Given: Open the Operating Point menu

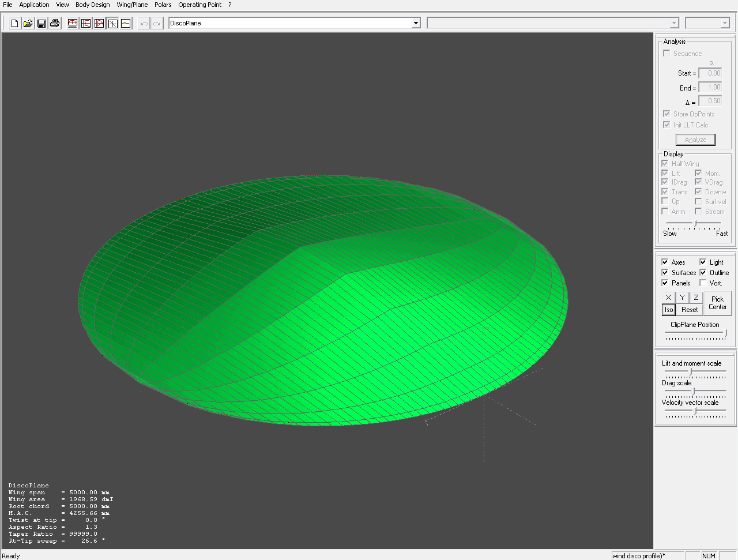Looking at the screenshot, I should (x=199, y=5).
